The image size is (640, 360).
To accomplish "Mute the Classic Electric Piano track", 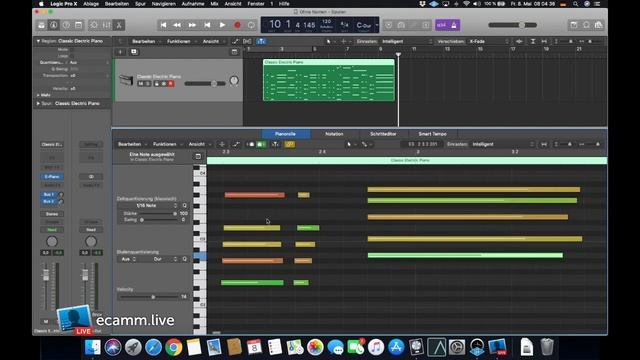I will 141,84.
